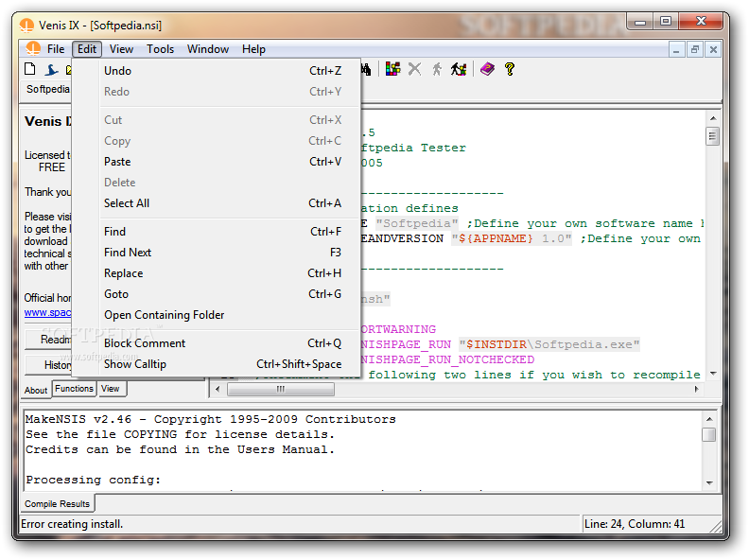Image resolution: width=749 pixels, height=560 pixels.
Task: Click the editor horizontal scrollbar thumb
Action: pos(280,389)
